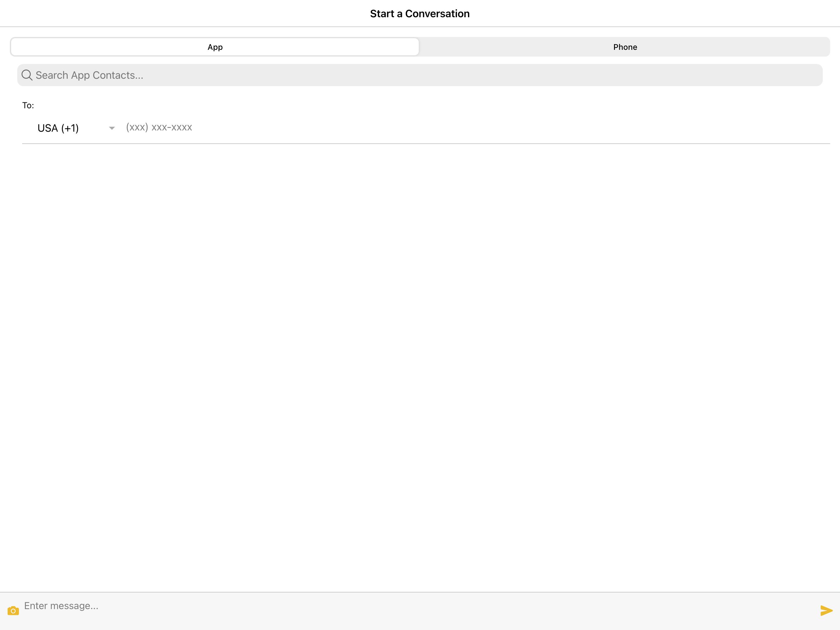Image resolution: width=840 pixels, height=630 pixels.
Task: Click the Search App Contacts field
Action: [420, 75]
